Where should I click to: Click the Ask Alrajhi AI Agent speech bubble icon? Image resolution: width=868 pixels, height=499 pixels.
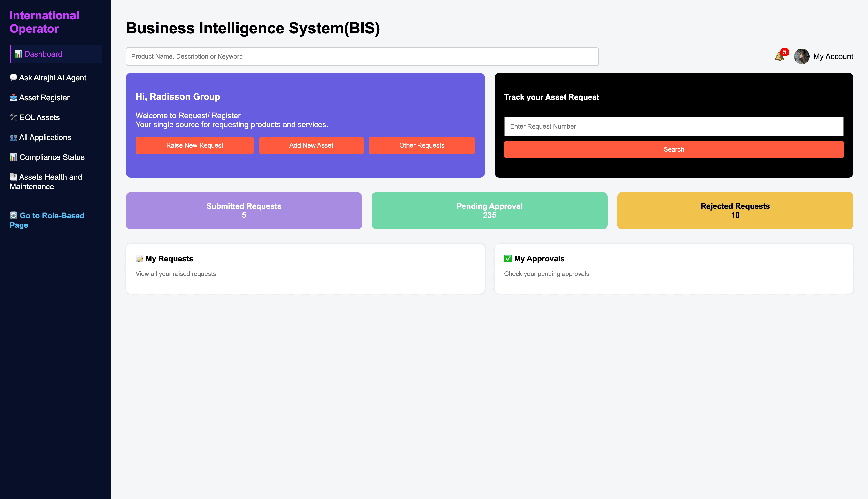(x=13, y=78)
